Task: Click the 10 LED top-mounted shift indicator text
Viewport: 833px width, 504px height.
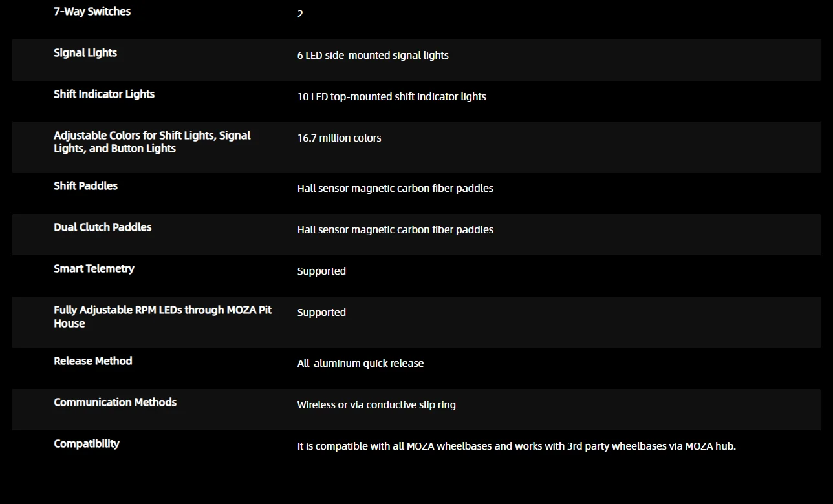Action: pyautogui.click(x=392, y=97)
